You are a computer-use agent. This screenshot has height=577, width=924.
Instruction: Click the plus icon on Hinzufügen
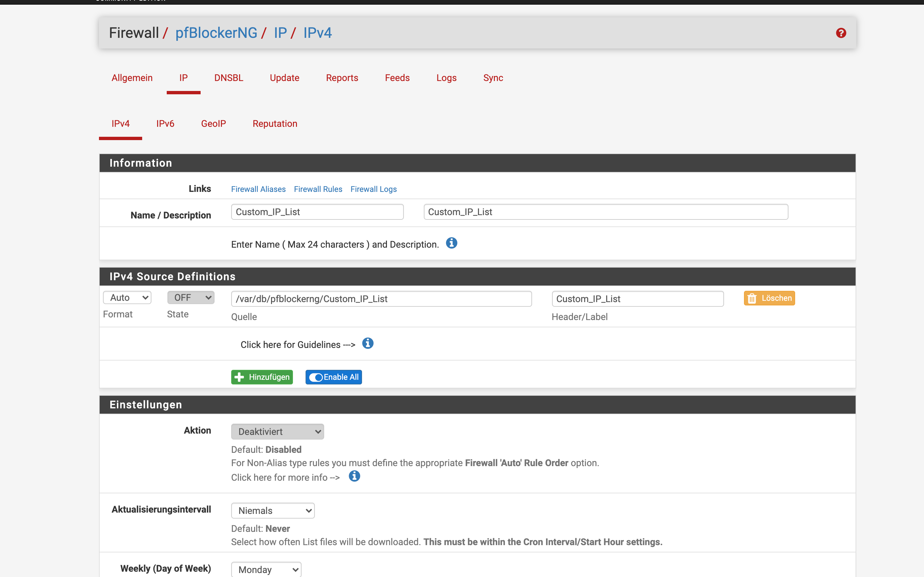tap(239, 377)
